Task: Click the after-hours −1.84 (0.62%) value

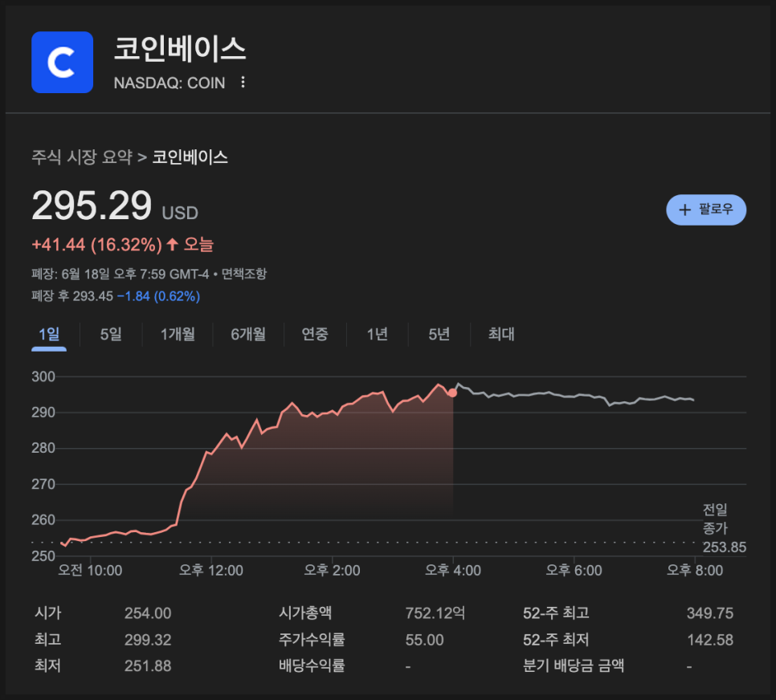Action: point(158,296)
